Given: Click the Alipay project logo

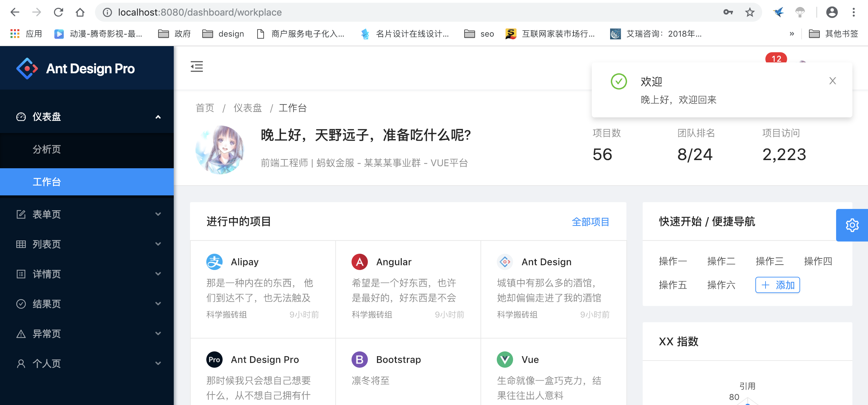Looking at the screenshot, I should (214, 262).
